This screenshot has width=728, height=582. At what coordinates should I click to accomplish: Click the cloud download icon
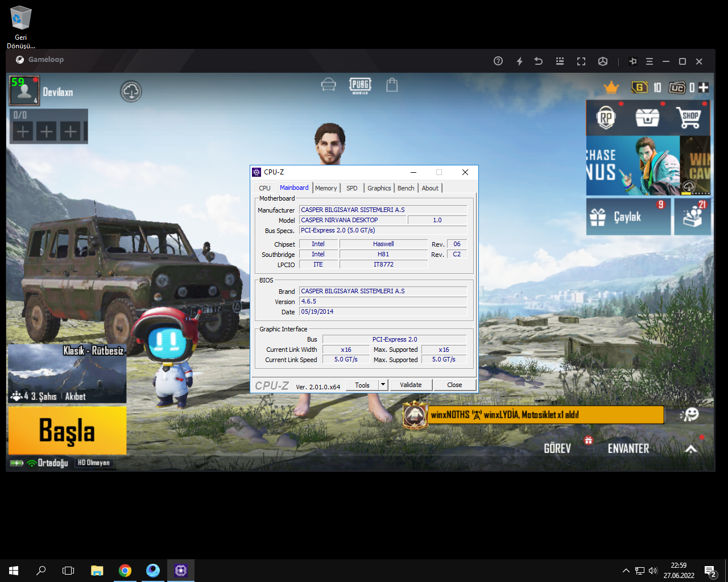click(x=131, y=91)
